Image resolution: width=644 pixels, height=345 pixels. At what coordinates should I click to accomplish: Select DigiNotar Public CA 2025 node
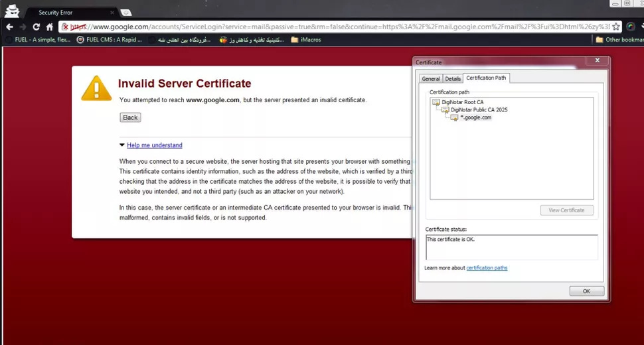point(479,110)
